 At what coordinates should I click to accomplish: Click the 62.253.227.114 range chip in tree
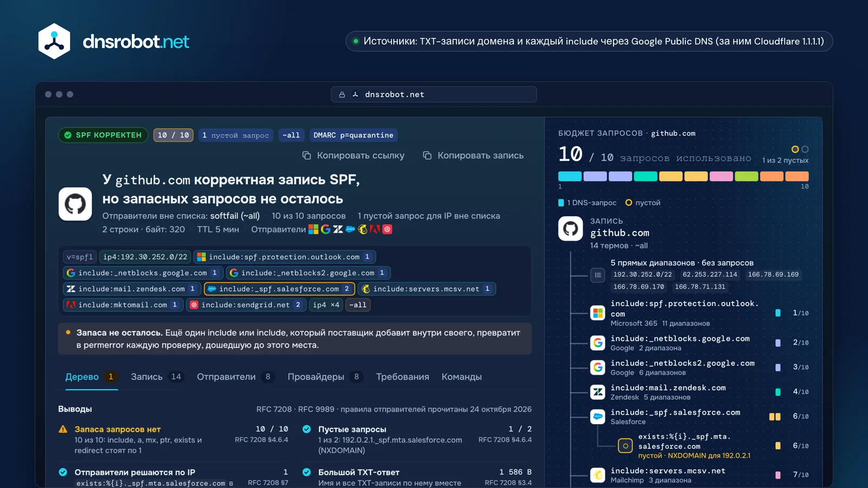pyautogui.click(x=710, y=274)
